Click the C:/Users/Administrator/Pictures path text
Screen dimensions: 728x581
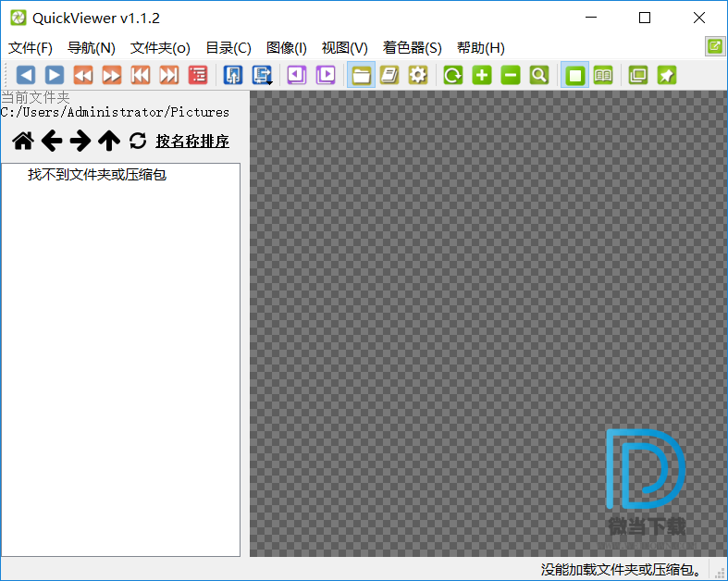coord(115,112)
